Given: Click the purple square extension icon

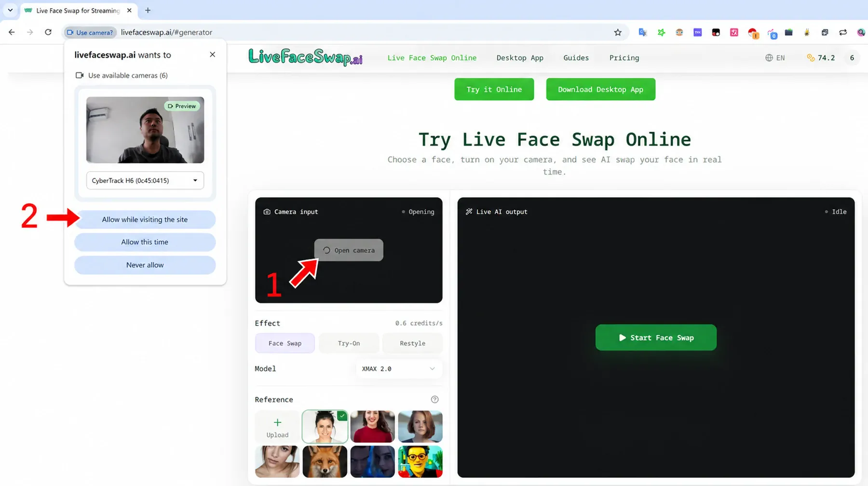Looking at the screenshot, I should 698,32.
